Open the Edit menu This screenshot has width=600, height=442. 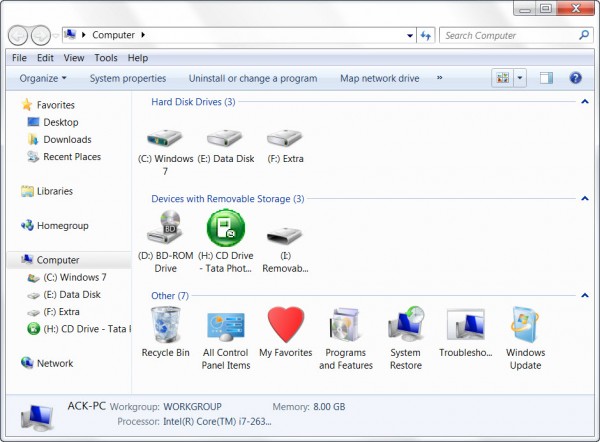(x=45, y=58)
